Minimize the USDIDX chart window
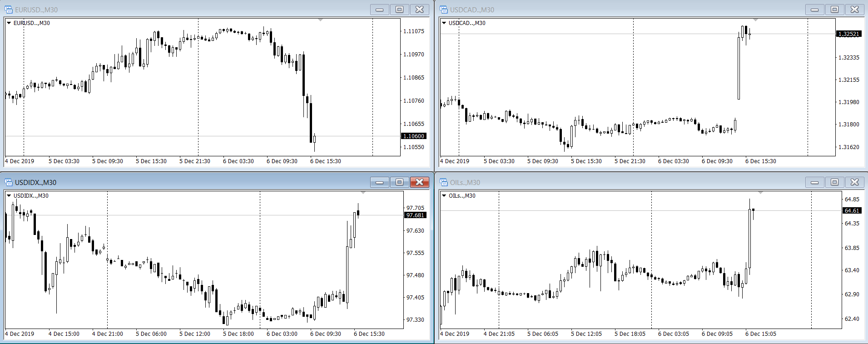The width and height of the screenshot is (868, 344). pos(380,182)
